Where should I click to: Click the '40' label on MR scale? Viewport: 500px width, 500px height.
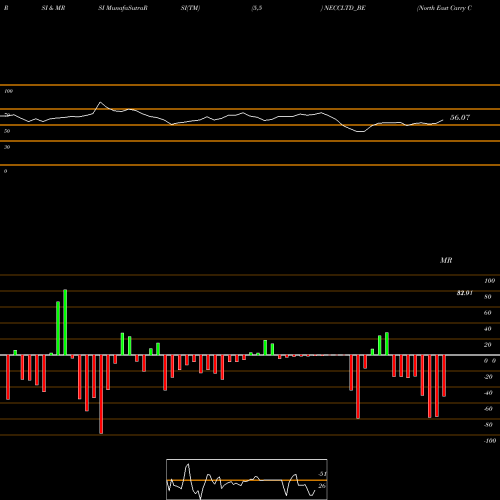point(488,329)
